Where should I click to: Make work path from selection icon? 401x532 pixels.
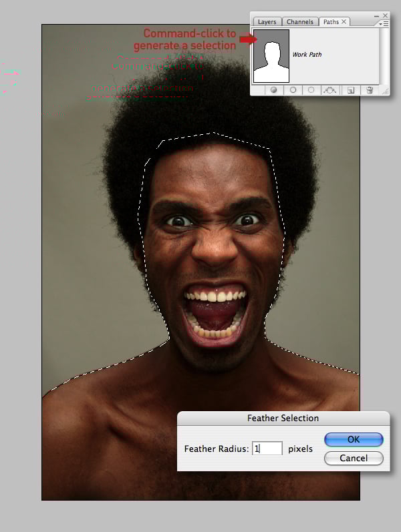[x=329, y=90]
